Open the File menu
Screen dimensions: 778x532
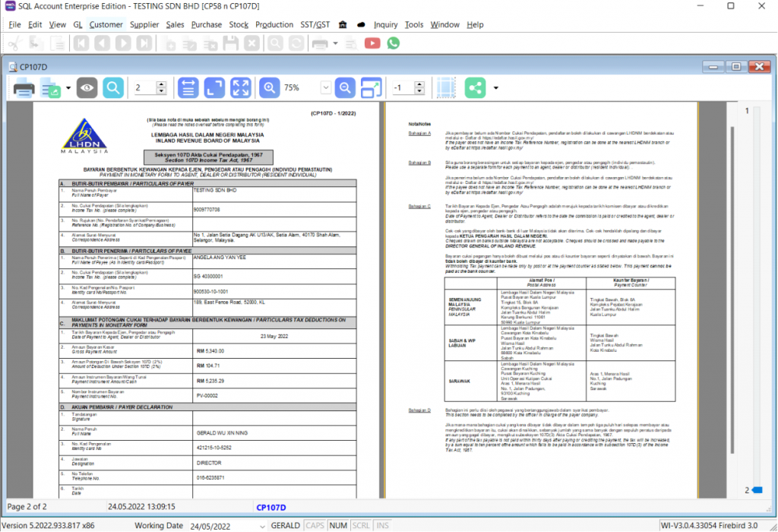pyautogui.click(x=14, y=25)
